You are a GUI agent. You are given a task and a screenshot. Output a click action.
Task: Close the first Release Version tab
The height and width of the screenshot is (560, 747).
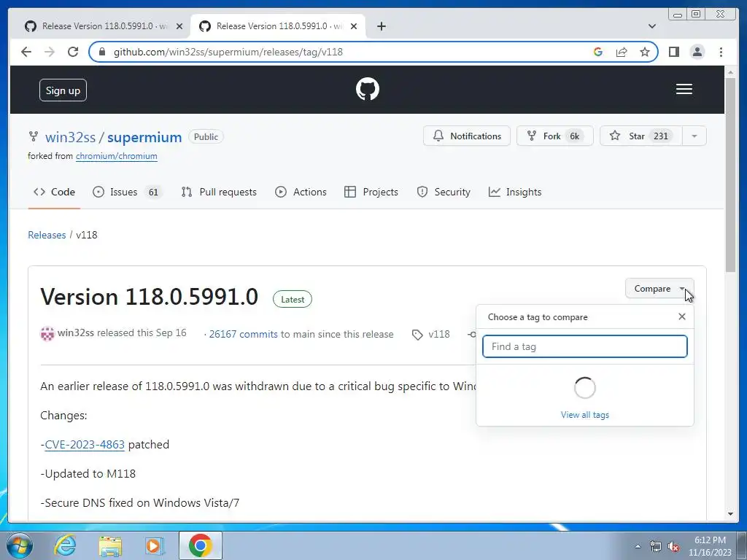pyautogui.click(x=179, y=26)
